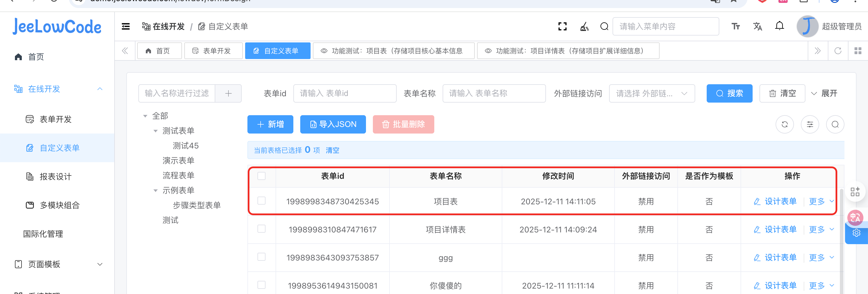Switch to the 表单开发 tab

[213, 51]
